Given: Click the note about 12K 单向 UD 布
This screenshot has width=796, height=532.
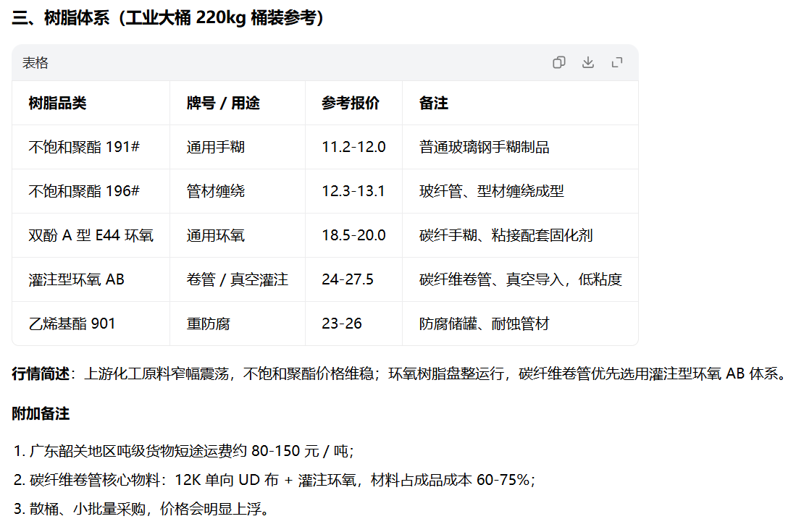Looking at the screenshot, I should tap(274, 480).
